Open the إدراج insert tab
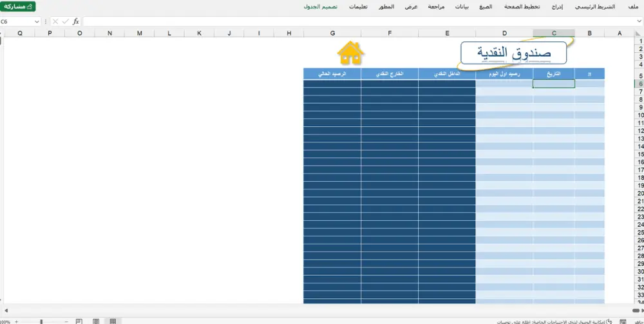644x324 pixels. (x=556, y=7)
